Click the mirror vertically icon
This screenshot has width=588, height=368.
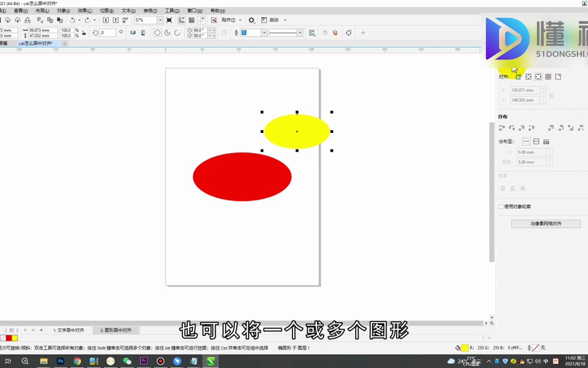click(x=143, y=33)
